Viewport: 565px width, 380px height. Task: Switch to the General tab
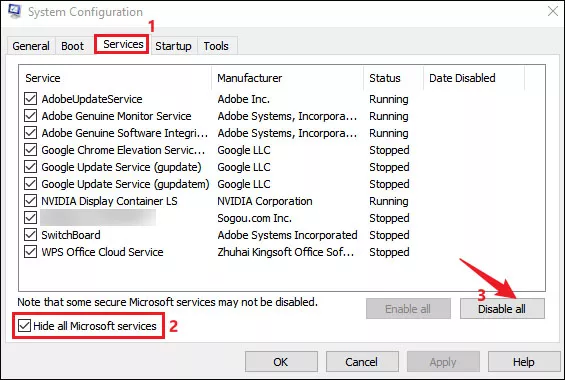coord(31,46)
